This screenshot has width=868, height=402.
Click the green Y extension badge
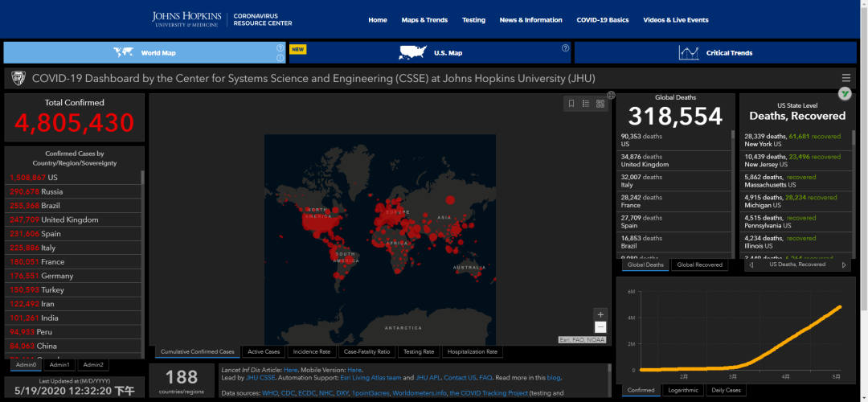coord(845,93)
